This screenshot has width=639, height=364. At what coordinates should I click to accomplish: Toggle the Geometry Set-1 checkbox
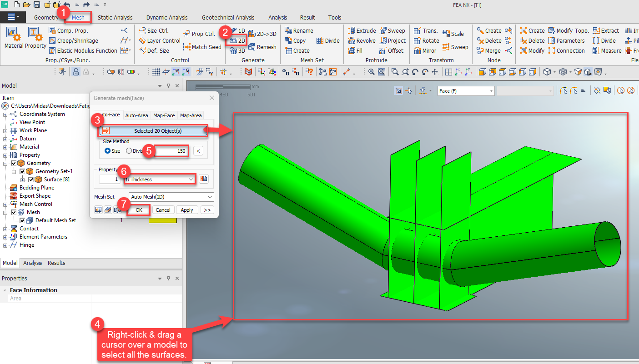tap(22, 171)
